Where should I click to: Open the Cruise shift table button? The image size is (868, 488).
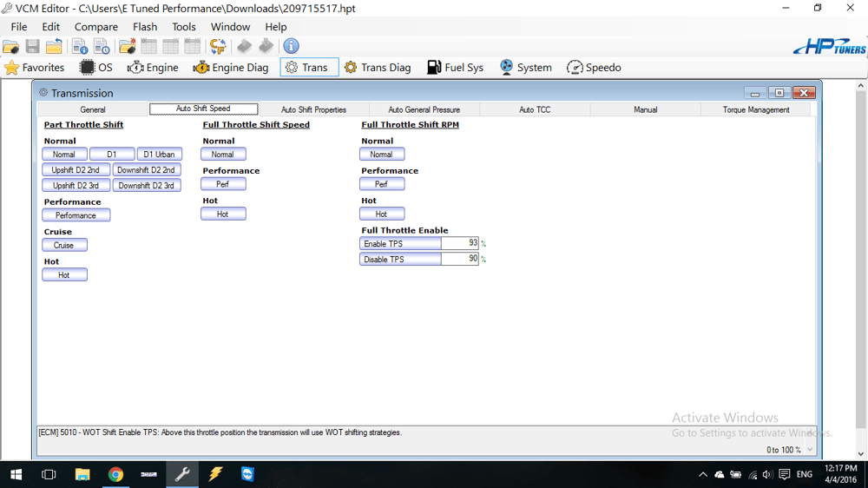64,245
